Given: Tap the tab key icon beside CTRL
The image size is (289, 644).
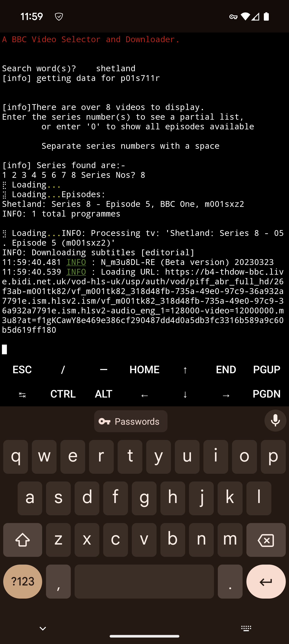Looking at the screenshot, I should click(x=22, y=394).
